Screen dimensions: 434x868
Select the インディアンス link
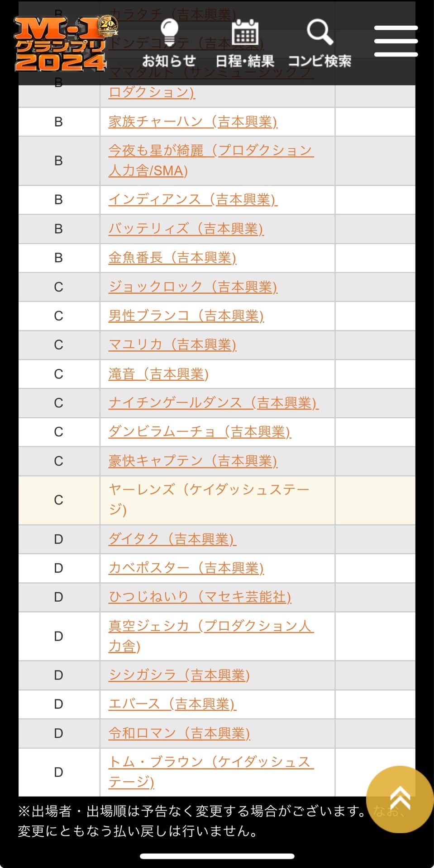[x=193, y=199]
